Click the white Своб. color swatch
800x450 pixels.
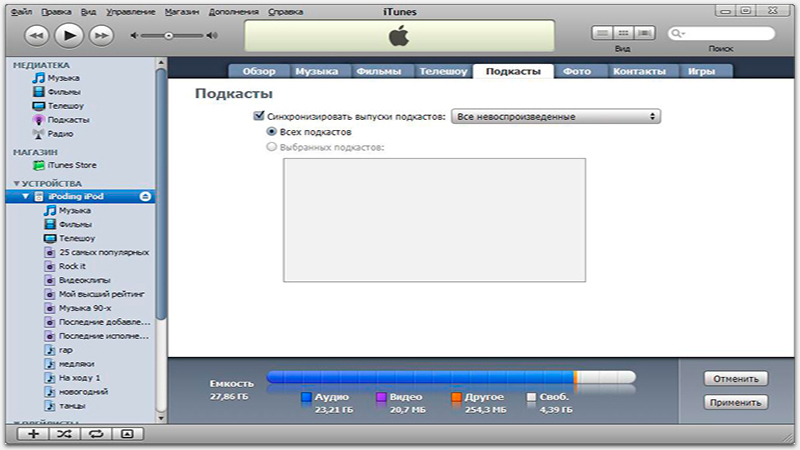[x=531, y=397]
